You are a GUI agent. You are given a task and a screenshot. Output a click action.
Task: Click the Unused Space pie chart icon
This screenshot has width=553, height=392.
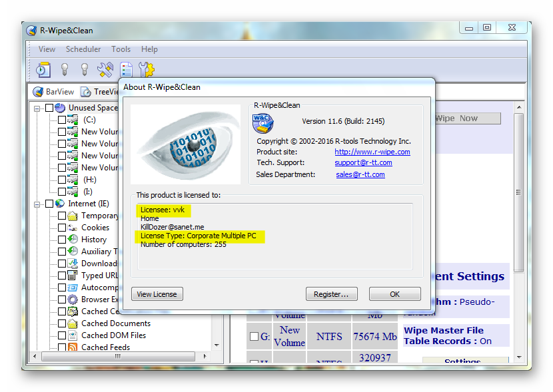[x=61, y=108]
